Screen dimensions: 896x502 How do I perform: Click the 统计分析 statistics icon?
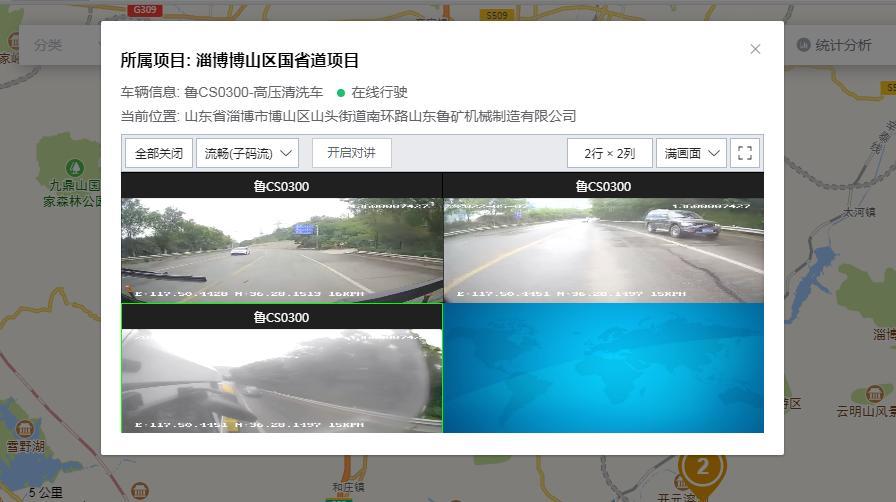(x=803, y=45)
